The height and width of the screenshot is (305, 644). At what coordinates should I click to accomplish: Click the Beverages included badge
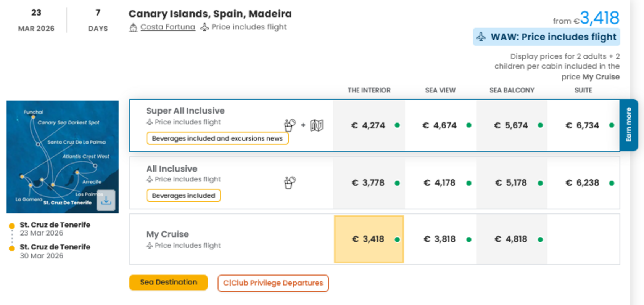click(x=184, y=196)
